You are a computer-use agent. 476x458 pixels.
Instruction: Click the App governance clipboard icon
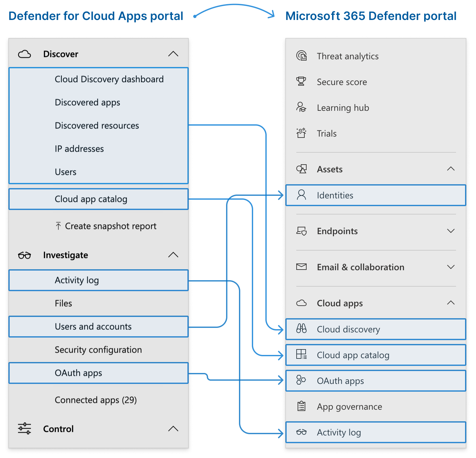[301, 406]
